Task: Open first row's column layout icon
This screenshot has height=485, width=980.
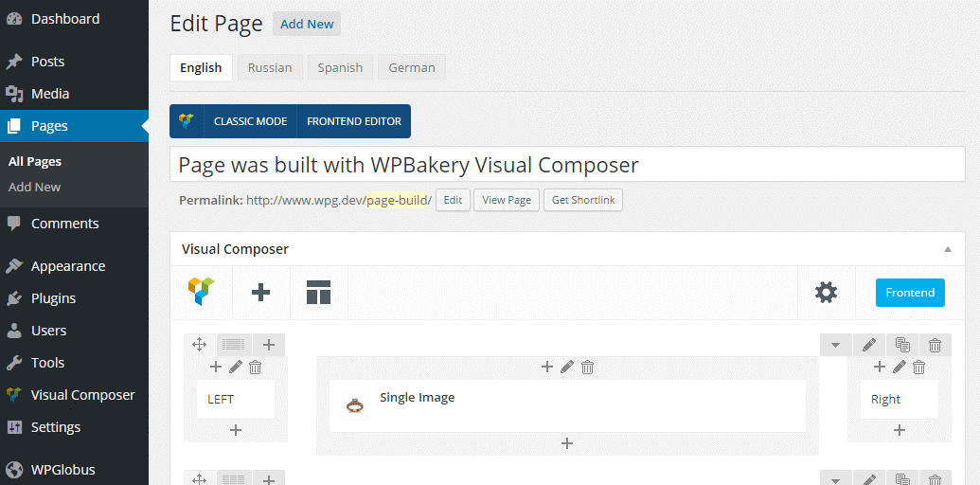Action: click(x=235, y=345)
